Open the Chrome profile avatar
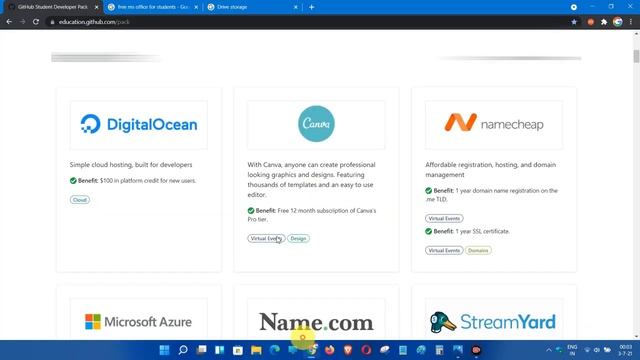This screenshot has width=640, height=360. 618,22
